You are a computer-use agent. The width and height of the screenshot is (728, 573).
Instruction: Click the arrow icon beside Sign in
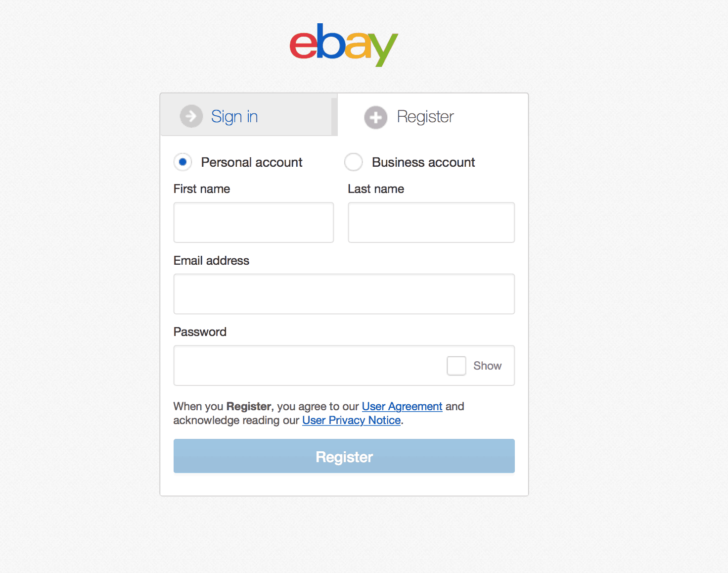191,116
